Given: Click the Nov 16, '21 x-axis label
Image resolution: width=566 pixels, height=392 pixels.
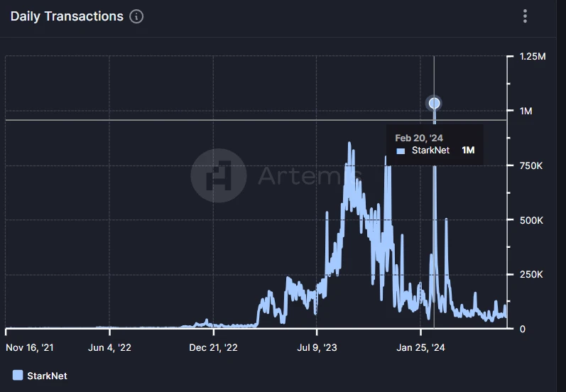Looking at the screenshot, I should (28, 347).
